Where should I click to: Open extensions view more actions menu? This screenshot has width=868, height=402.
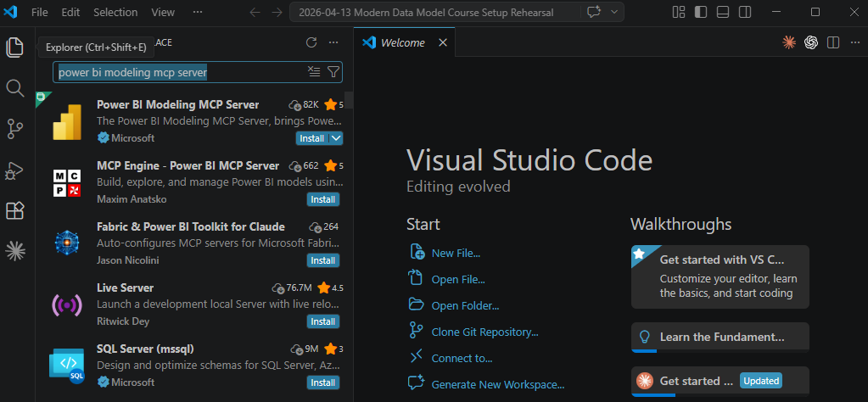pos(333,42)
